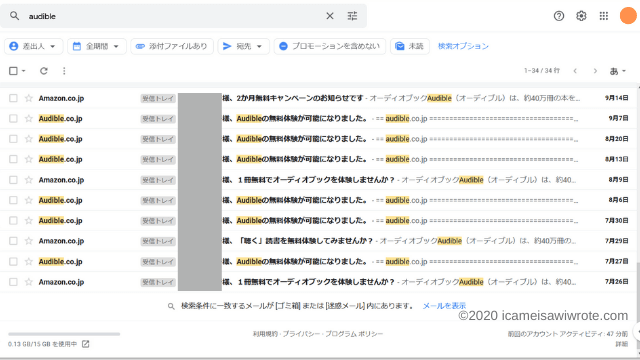This screenshot has height=360, width=640.
Task: Open the 「聴く」読書を無料体験 email
Action: point(305,241)
